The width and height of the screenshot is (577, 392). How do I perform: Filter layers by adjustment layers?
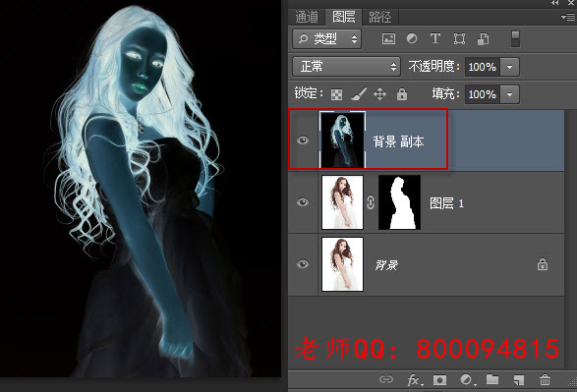pos(412,38)
